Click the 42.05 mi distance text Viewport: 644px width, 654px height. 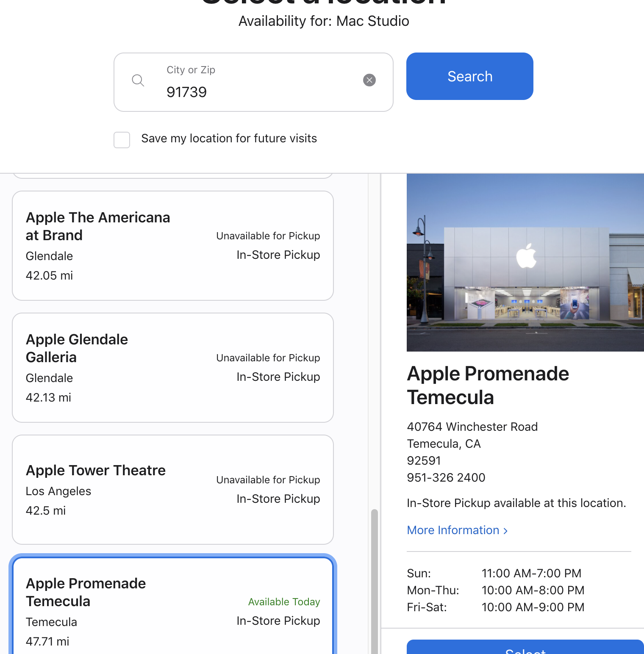[49, 276]
